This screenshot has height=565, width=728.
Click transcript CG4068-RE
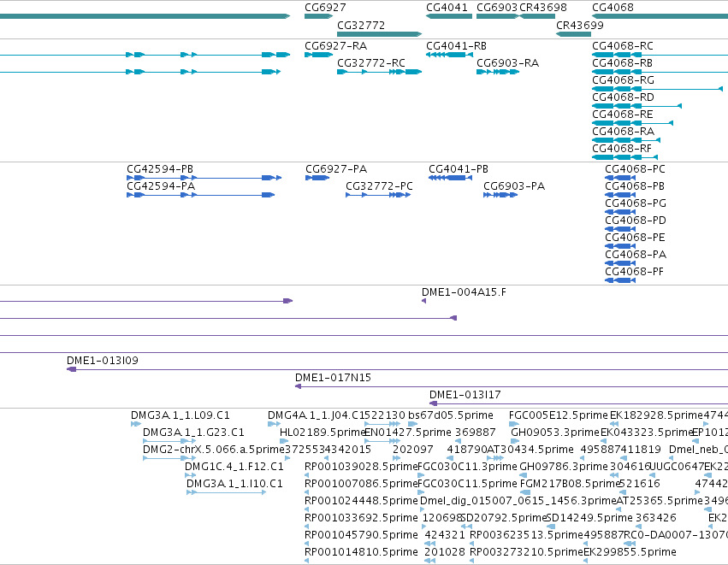click(632, 123)
